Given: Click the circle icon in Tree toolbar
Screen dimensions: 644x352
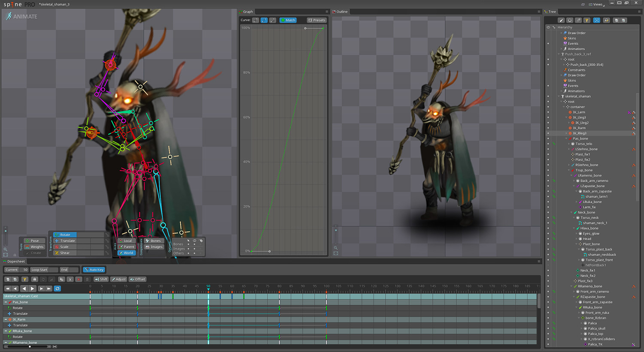Looking at the screenshot, I should pyautogui.click(x=570, y=20).
